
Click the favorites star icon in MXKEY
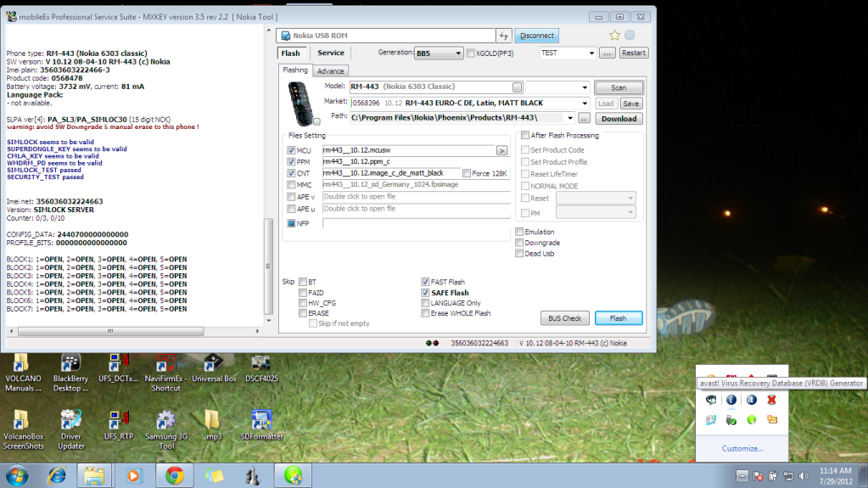point(614,36)
